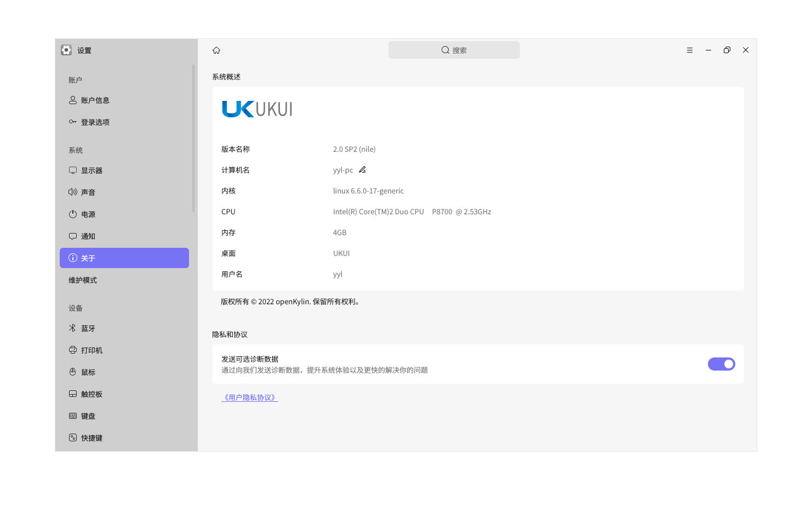Open Notification settings in sidebar
The image size is (812, 523).
pos(88,236)
